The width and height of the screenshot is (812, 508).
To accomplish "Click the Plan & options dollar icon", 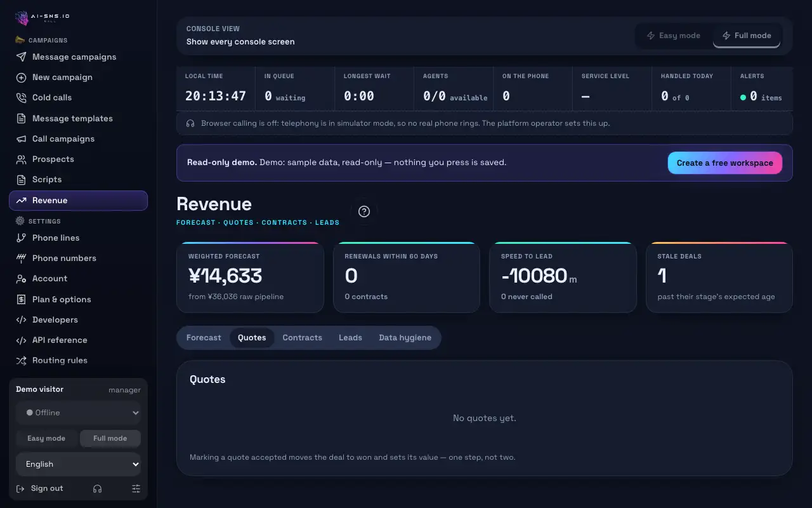I will (21, 300).
